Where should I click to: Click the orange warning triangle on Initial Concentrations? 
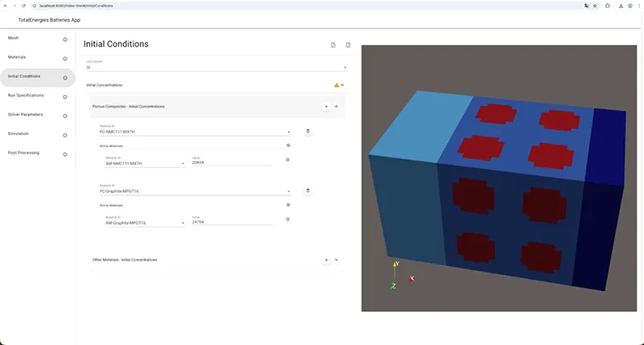[336, 85]
